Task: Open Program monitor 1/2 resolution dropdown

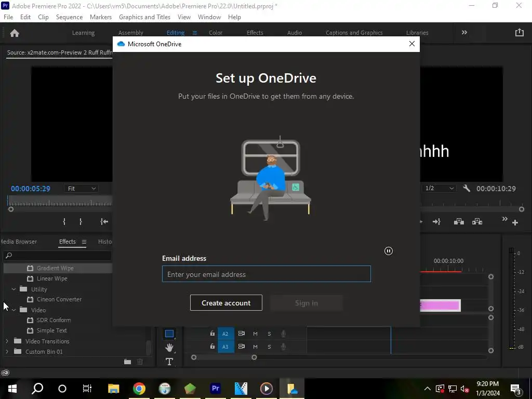Action: coord(440,188)
